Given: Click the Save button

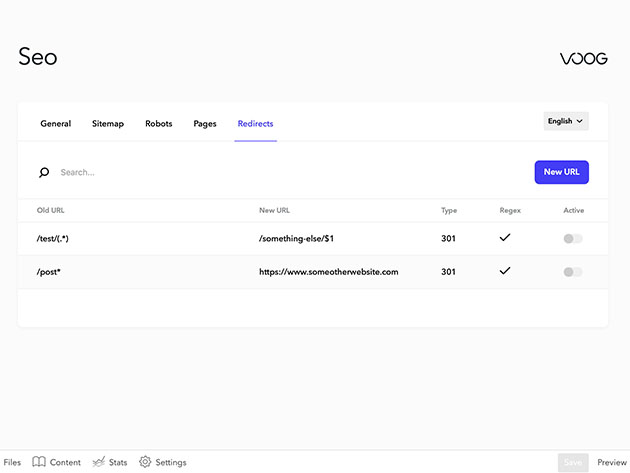Looking at the screenshot, I should coord(573,462).
